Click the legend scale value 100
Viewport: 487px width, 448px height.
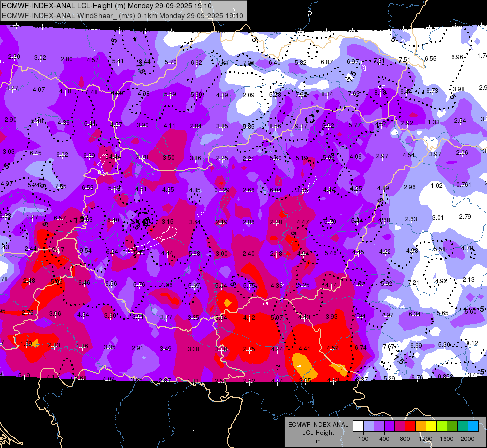pyautogui.click(x=363, y=439)
